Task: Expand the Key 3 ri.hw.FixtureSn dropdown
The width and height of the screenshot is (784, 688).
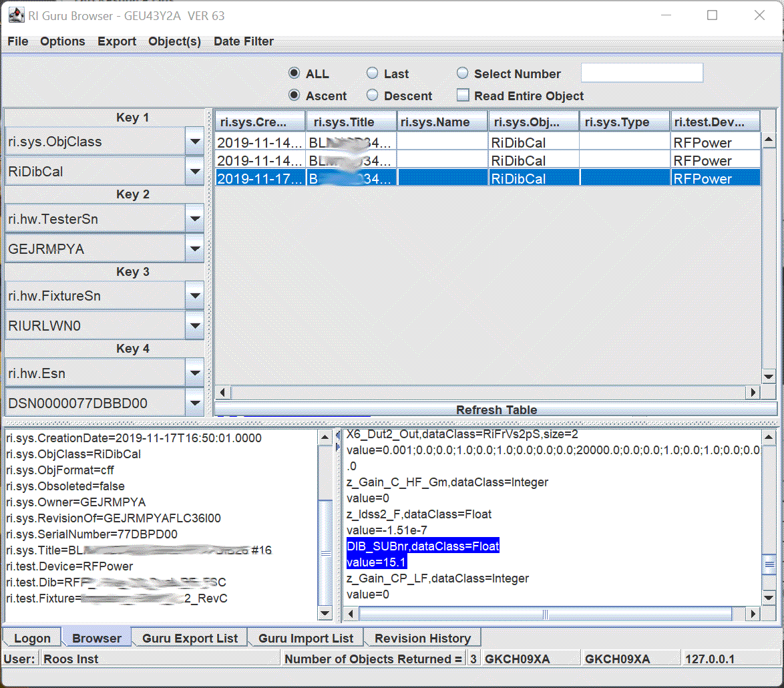Action: click(x=194, y=295)
